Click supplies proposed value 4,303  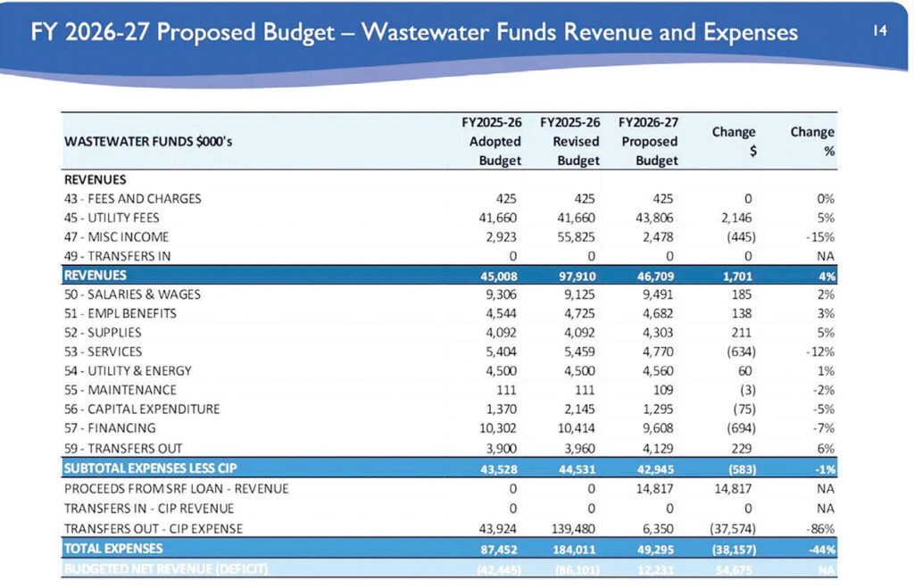tap(658, 333)
